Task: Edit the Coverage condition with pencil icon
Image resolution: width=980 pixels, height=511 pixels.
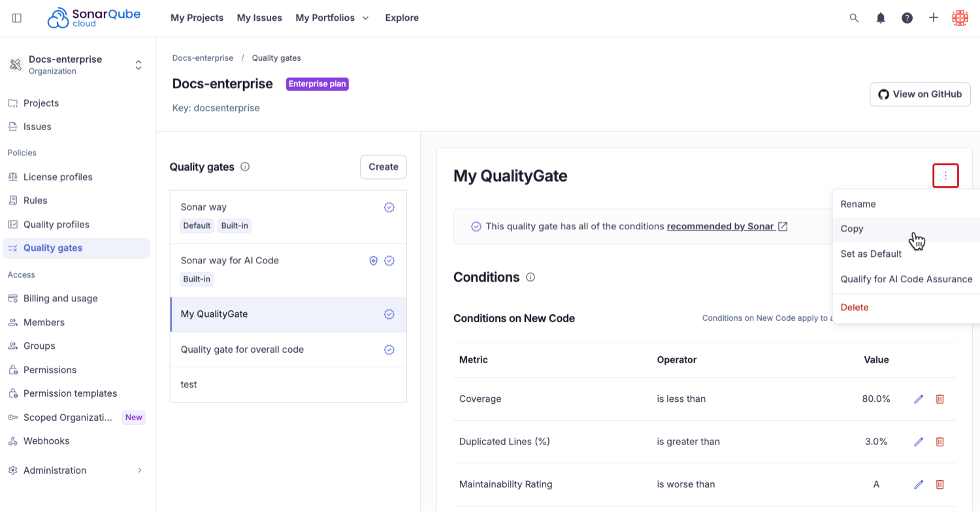Action: pos(919,399)
